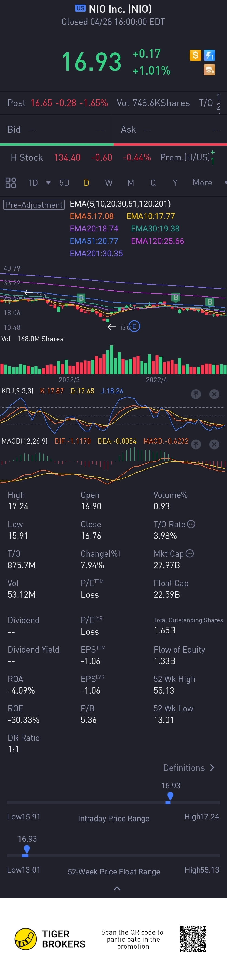Tap the Tiger Brokers tiger logo
The image size is (227, 980).
click(x=25, y=938)
